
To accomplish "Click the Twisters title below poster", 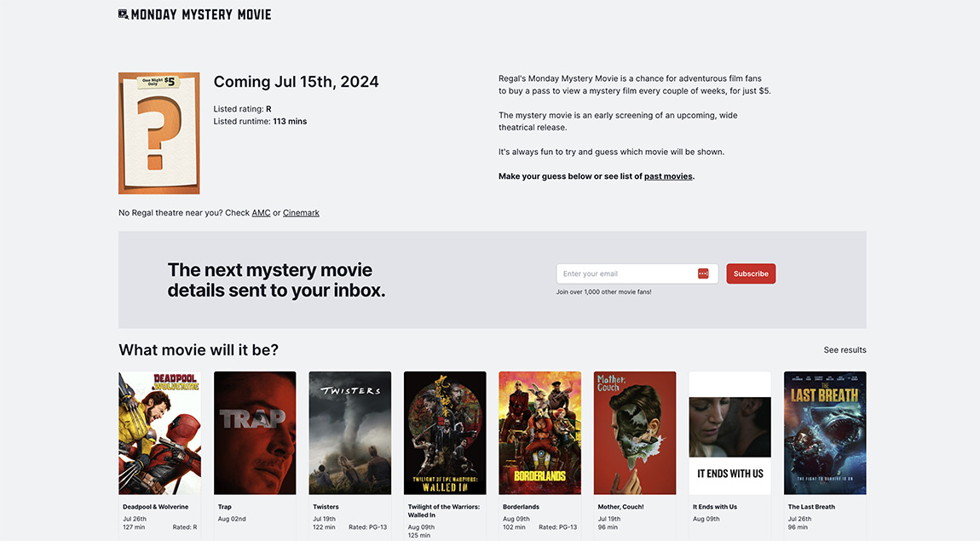I will pos(326,507).
